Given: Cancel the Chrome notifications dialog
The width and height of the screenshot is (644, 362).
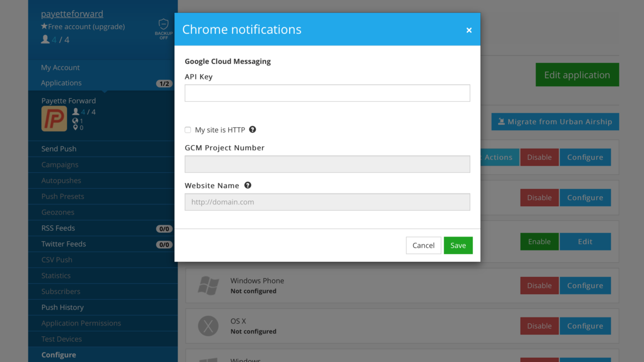Looking at the screenshot, I should 423,245.
